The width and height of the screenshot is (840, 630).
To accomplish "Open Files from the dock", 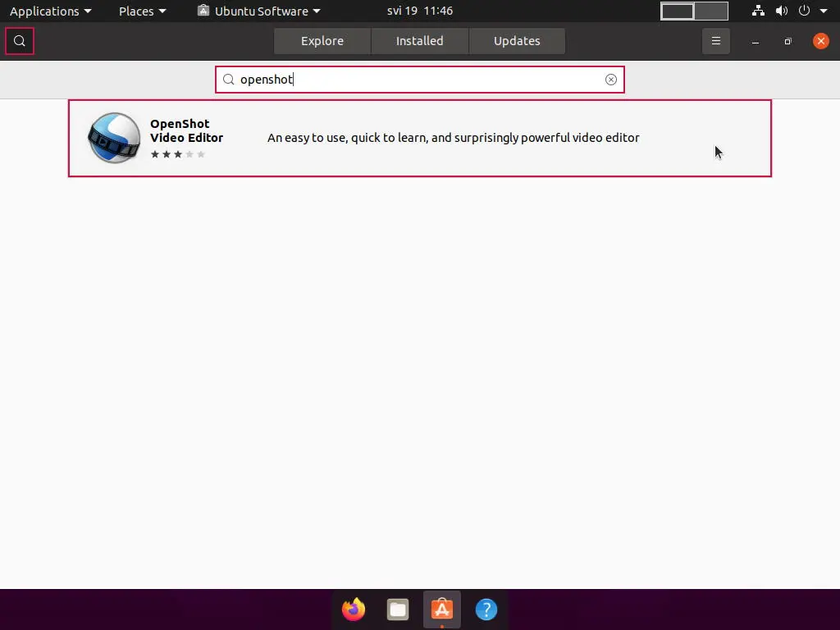I will tap(398, 609).
